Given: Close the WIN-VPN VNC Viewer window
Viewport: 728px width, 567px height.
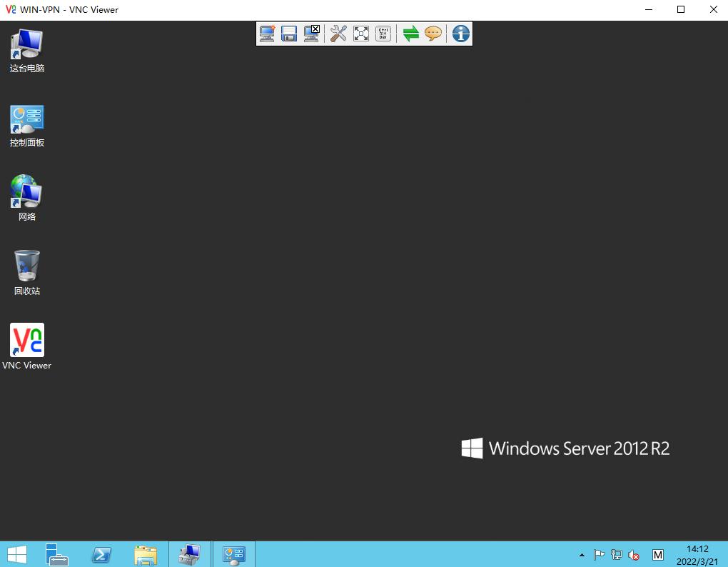Looking at the screenshot, I should tap(713, 9).
